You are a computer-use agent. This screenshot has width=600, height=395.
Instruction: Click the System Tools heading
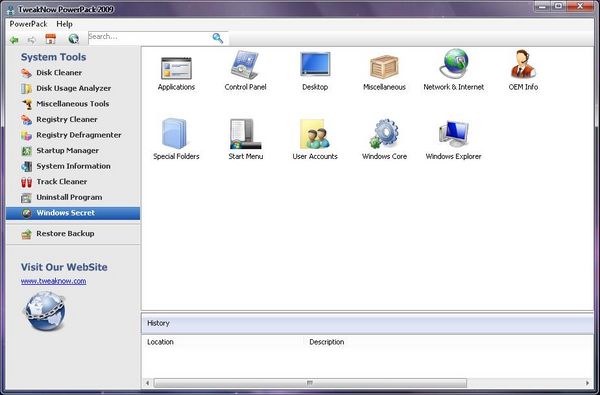pyautogui.click(x=53, y=57)
